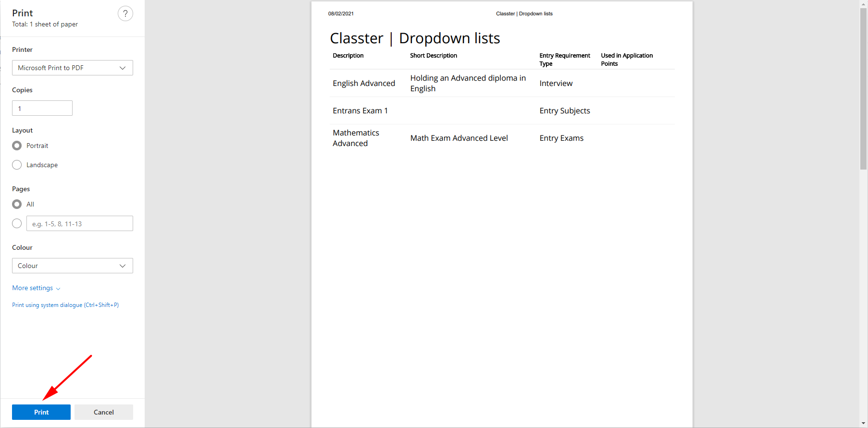This screenshot has height=428, width=868.
Task: Open Print using system dialogue link
Action: pyautogui.click(x=65, y=305)
